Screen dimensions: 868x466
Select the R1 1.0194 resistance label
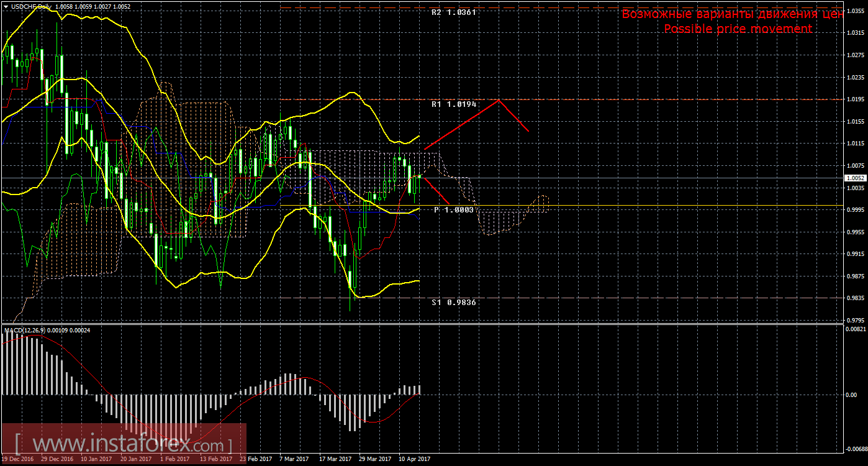tap(454, 104)
